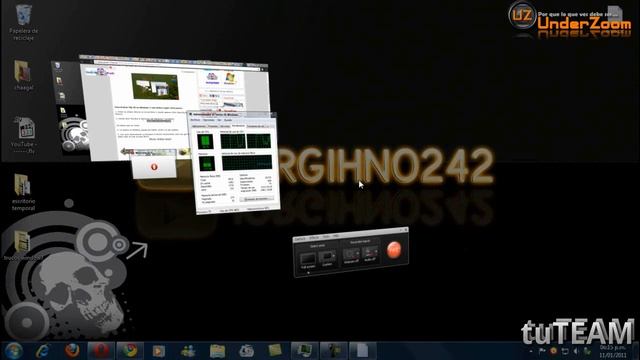This screenshot has height=360, width=640.
Task: Select the Procesos tab in Task Manager
Action: click(213, 126)
